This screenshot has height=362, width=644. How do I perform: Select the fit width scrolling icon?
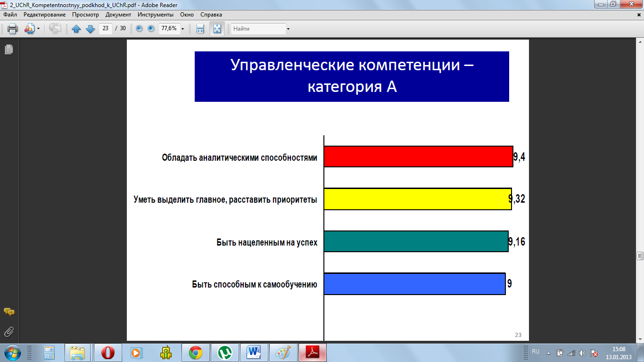point(200,29)
